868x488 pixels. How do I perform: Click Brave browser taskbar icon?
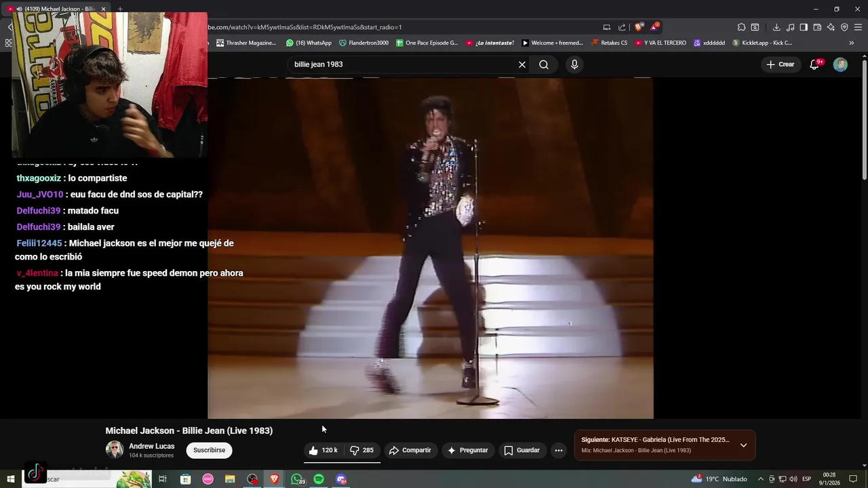pos(275,479)
